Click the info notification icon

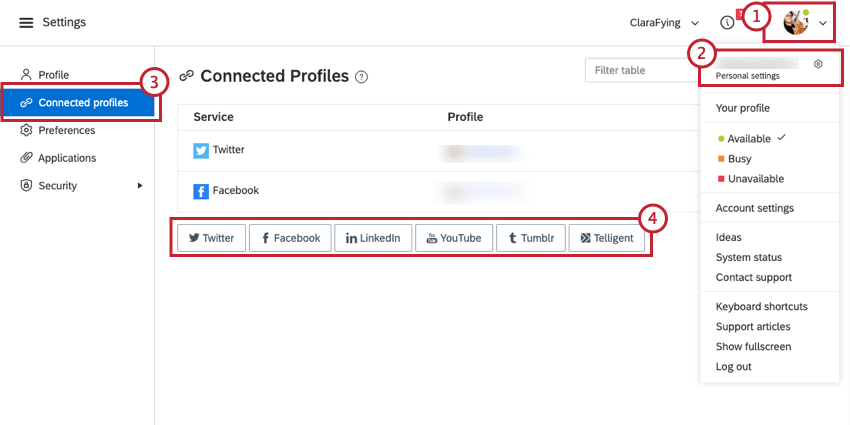(727, 23)
